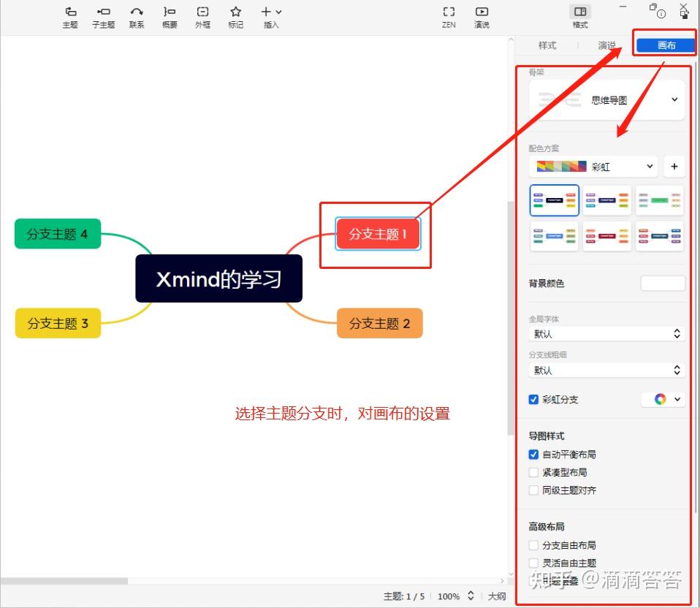The image size is (700, 608).
Task: Start 演说 (Presentation) mode
Action: coord(482,15)
